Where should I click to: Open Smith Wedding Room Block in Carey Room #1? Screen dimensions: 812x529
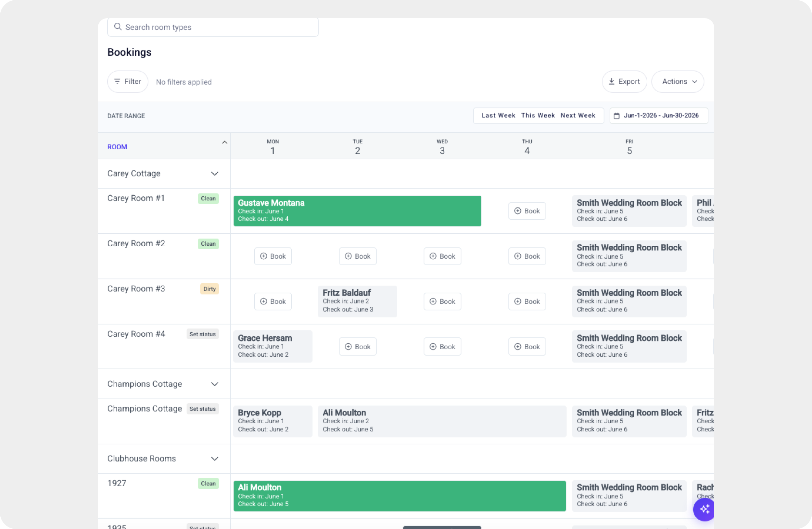(629, 211)
